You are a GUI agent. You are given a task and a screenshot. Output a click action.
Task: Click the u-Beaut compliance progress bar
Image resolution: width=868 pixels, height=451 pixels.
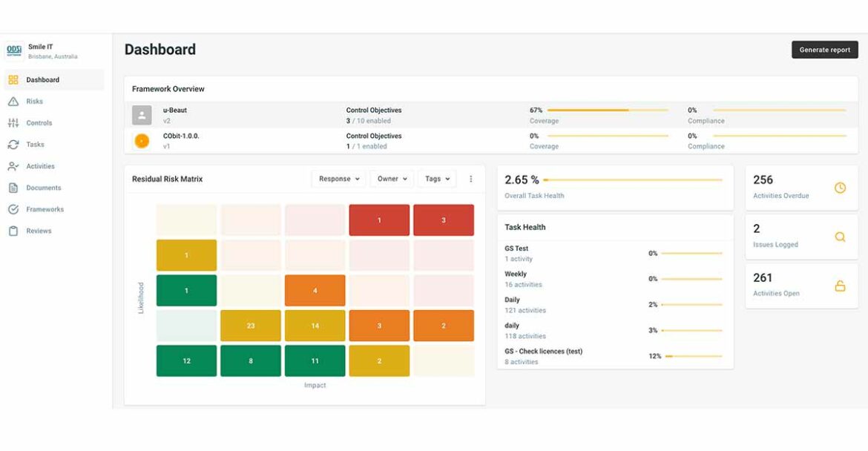(x=780, y=110)
